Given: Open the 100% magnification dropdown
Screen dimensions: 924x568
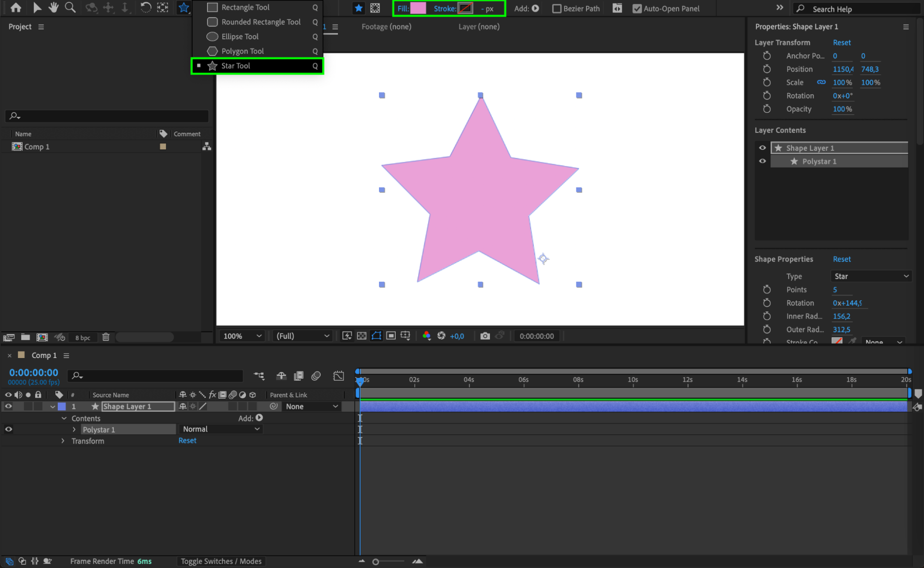Looking at the screenshot, I should [x=242, y=336].
